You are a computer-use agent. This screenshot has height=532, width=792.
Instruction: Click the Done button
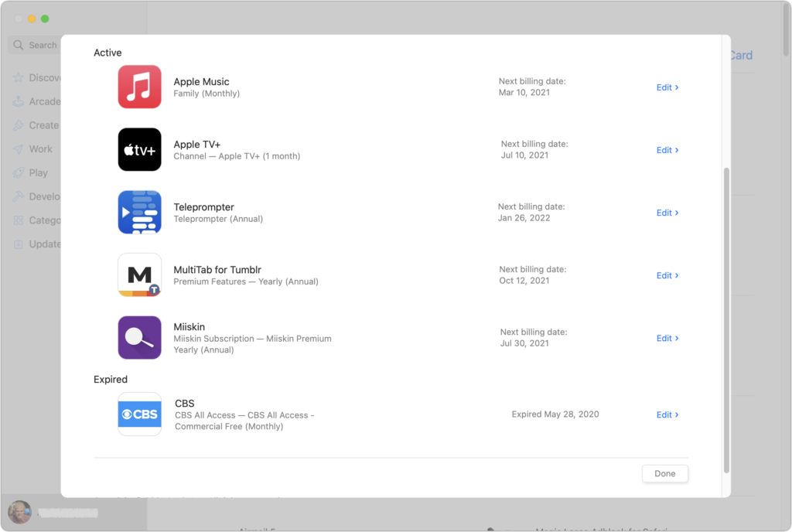664,473
